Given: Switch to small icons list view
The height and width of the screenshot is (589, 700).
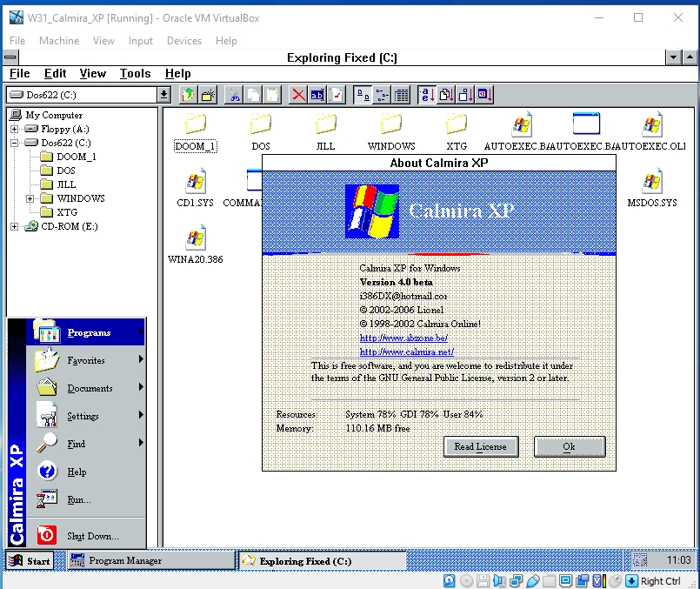Looking at the screenshot, I should coord(382,95).
